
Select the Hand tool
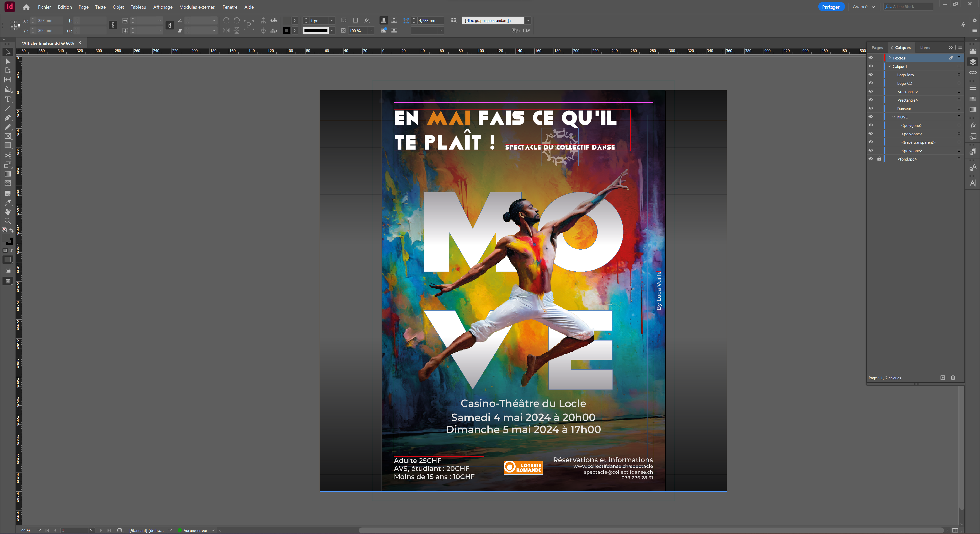pos(8,212)
